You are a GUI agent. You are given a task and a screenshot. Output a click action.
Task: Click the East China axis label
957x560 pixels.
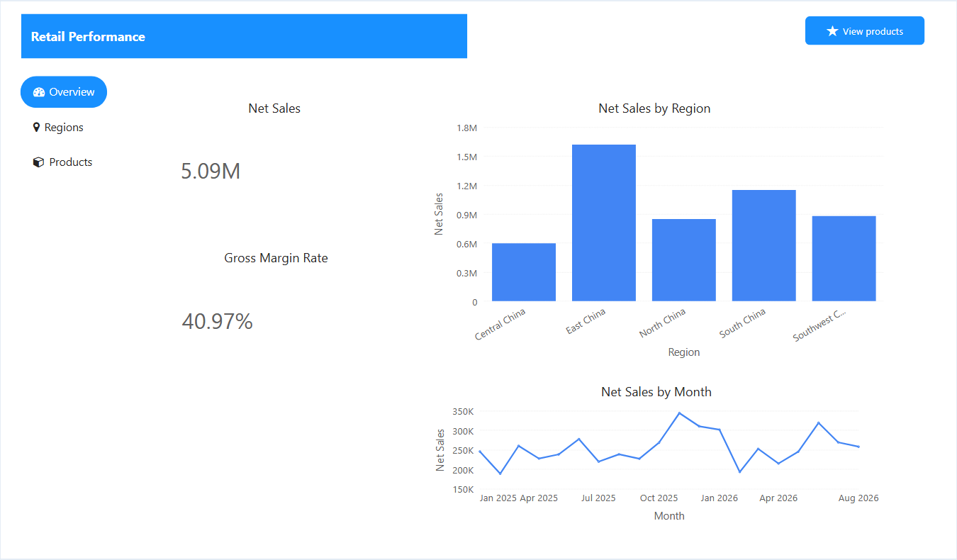586,321
